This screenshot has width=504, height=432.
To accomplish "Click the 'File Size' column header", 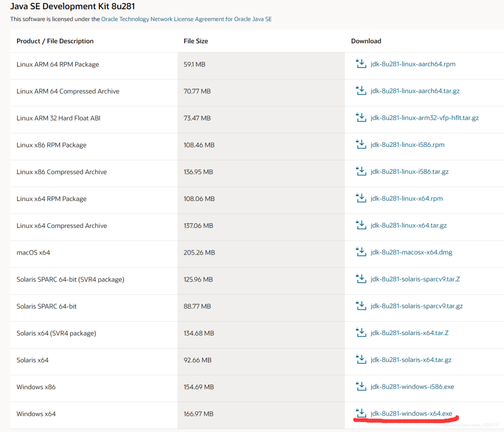I will [196, 41].
